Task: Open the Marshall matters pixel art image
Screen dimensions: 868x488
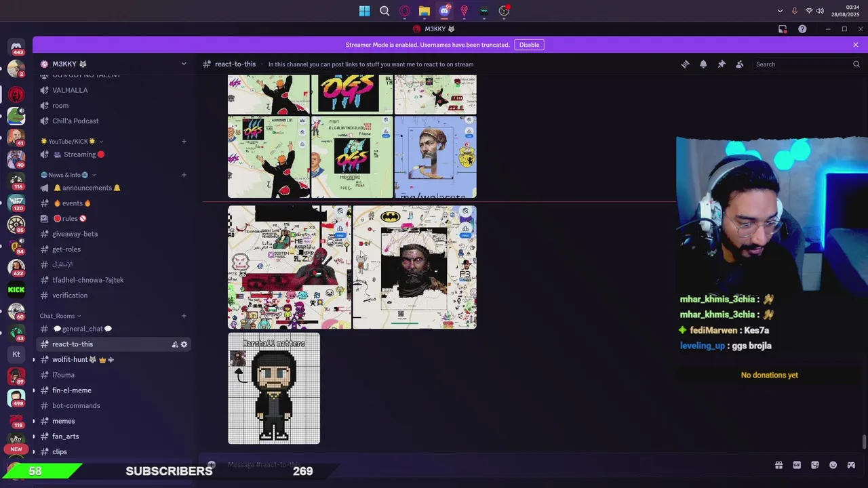Action: [274, 388]
